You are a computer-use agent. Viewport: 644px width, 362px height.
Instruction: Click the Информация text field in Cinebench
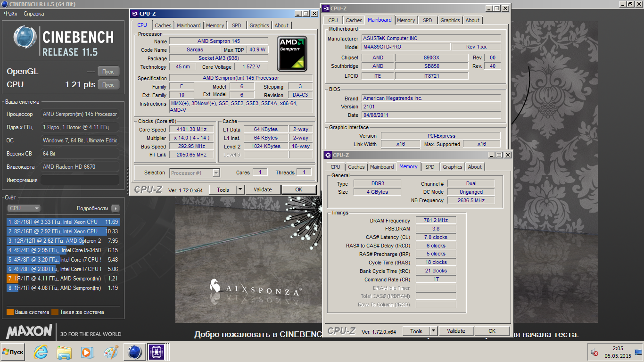[80, 180]
